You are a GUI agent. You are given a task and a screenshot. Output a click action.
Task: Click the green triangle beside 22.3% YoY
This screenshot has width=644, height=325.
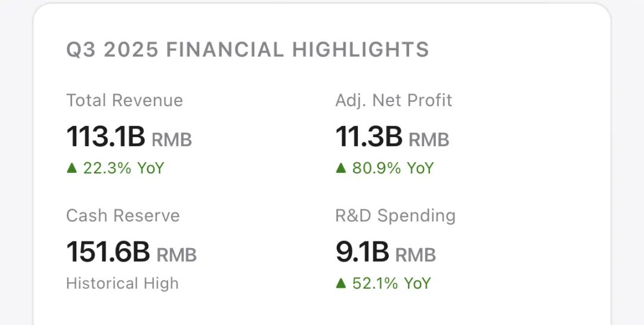coord(72,169)
